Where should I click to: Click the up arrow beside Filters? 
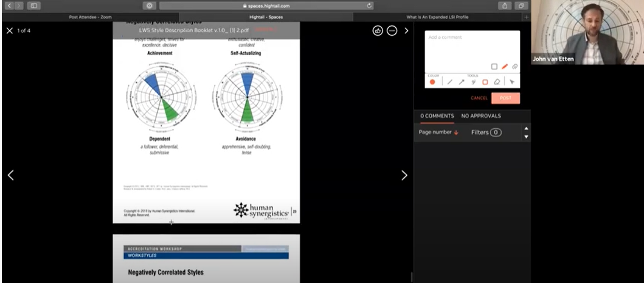pyautogui.click(x=526, y=129)
